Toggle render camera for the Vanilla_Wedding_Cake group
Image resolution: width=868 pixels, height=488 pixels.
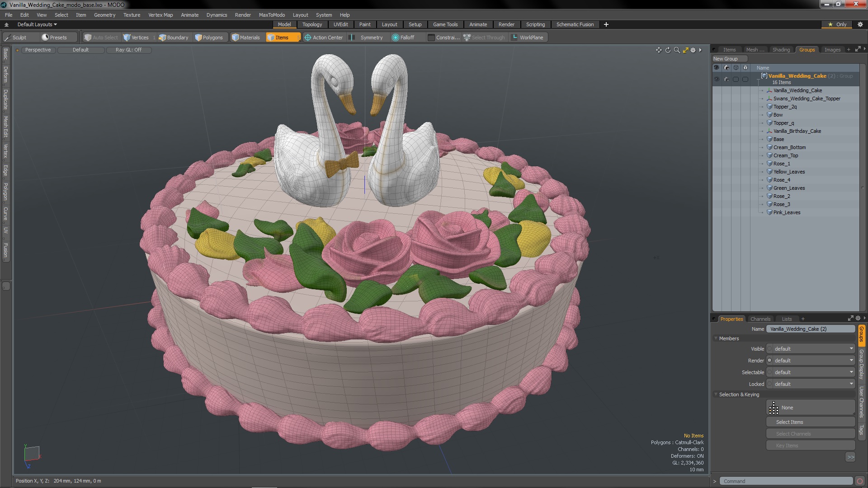point(726,79)
